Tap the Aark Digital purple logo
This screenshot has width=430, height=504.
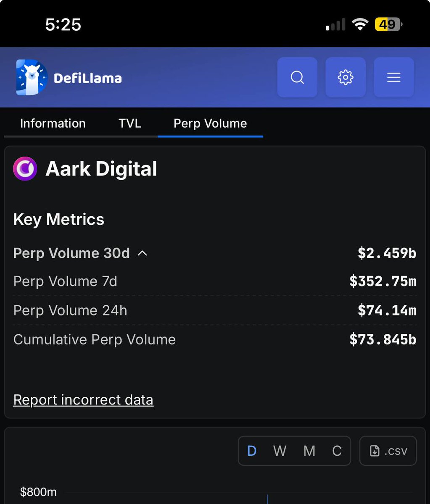[x=25, y=169]
